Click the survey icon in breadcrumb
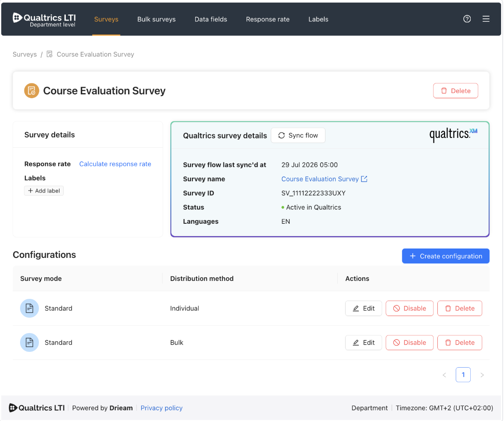The image size is (504, 421). click(x=50, y=54)
